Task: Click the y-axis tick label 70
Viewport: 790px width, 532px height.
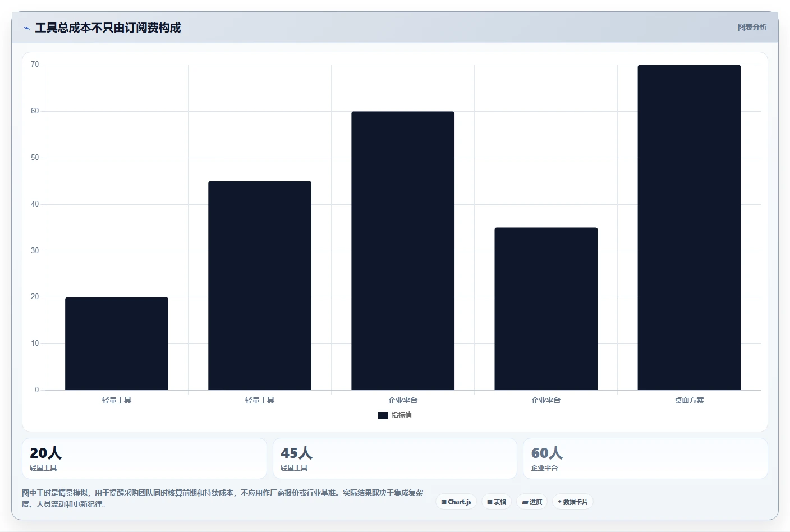Action: (x=35, y=65)
